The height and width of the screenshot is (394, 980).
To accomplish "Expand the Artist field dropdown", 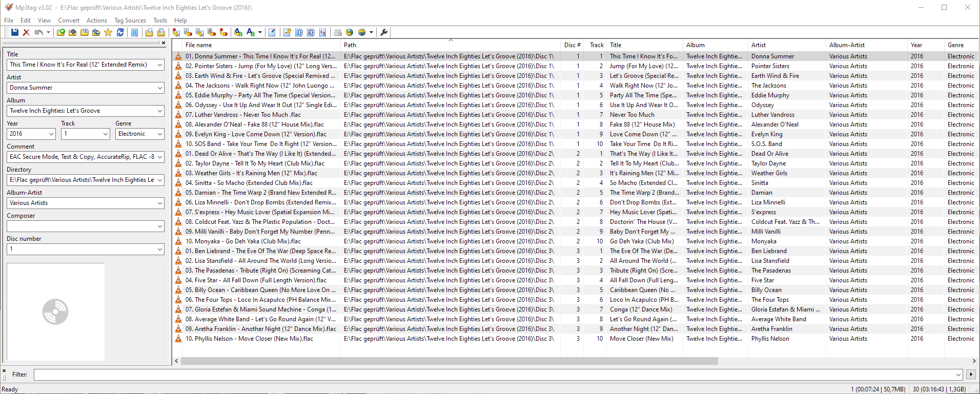I will [160, 88].
